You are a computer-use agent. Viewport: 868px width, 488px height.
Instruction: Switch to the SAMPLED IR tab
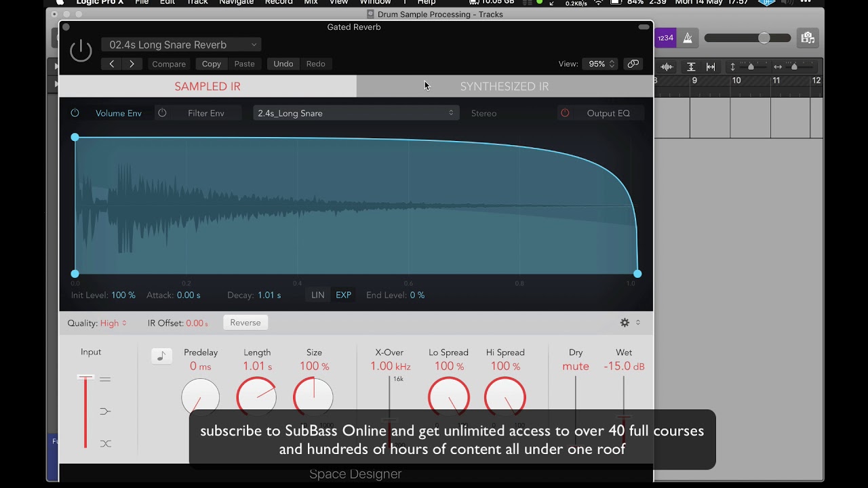coord(208,86)
